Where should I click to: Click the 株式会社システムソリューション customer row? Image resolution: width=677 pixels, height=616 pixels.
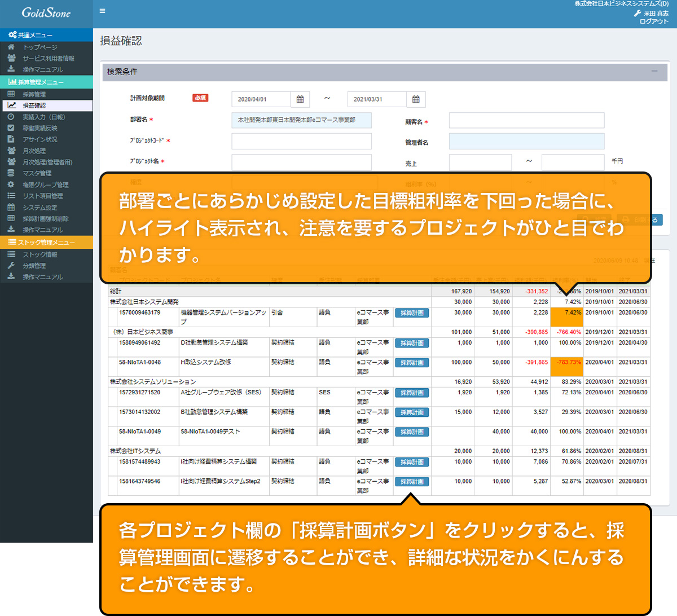379,382
